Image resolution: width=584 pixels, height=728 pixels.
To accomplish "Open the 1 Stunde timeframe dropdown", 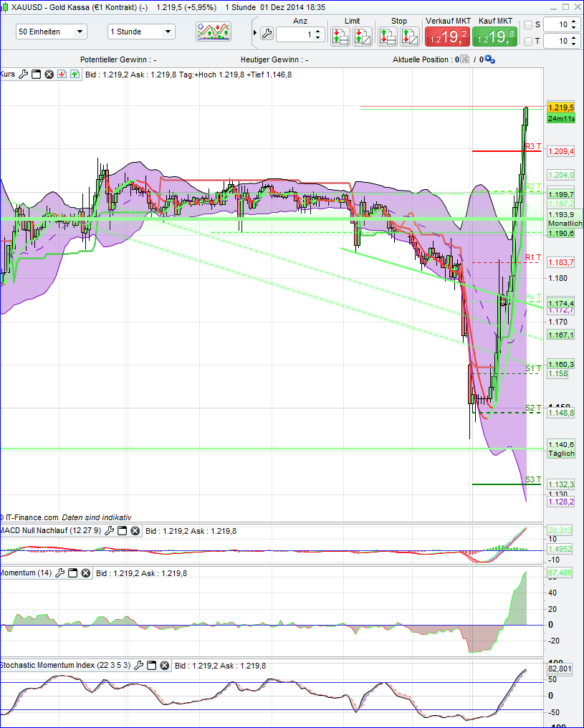I will [140, 31].
